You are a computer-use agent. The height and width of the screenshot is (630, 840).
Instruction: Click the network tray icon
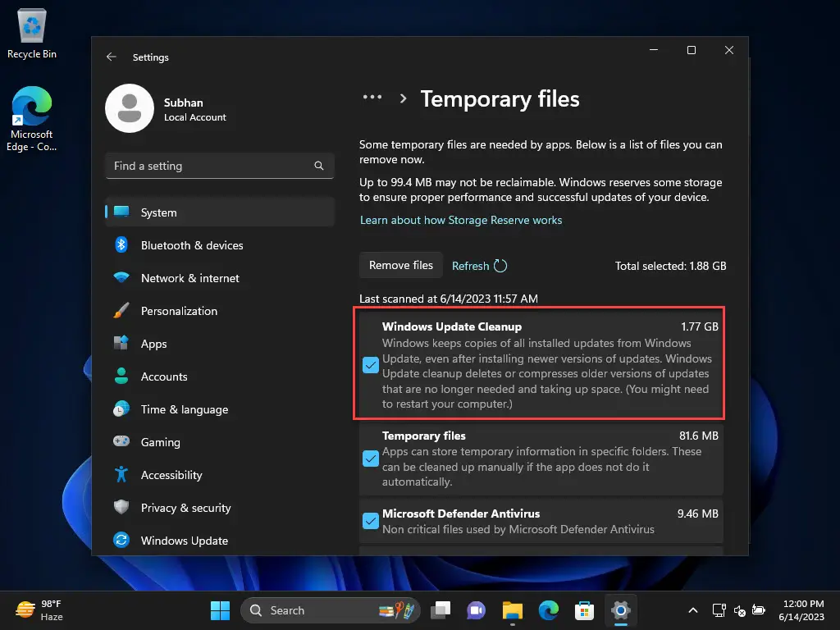coord(719,610)
